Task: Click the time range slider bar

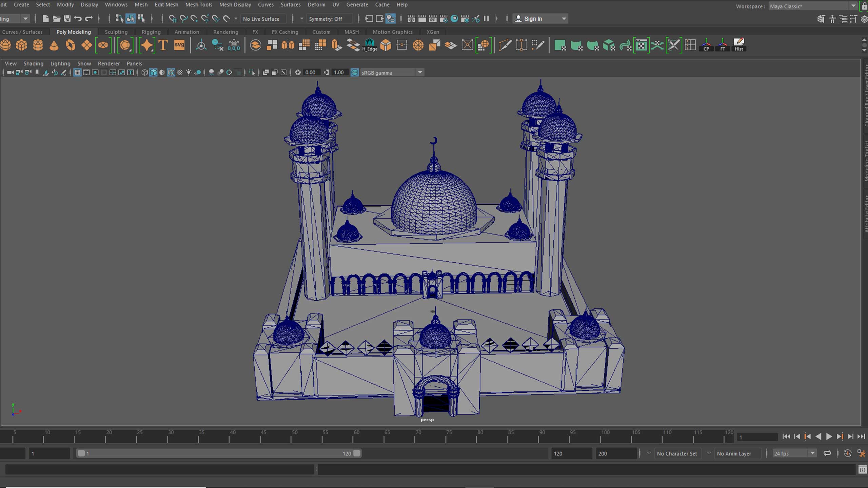Action: (217, 453)
